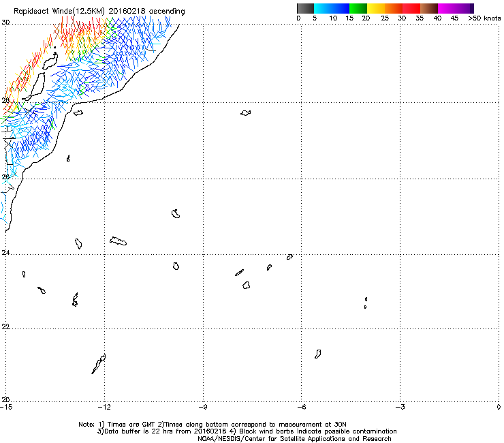This screenshot has height=443, width=504.
Task: Click the date '20160218' in the title
Action: [127, 11]
